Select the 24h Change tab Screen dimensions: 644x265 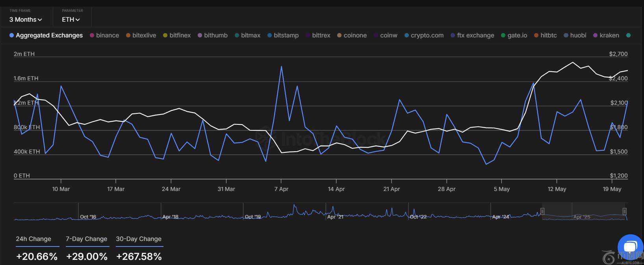coord(33,239)
